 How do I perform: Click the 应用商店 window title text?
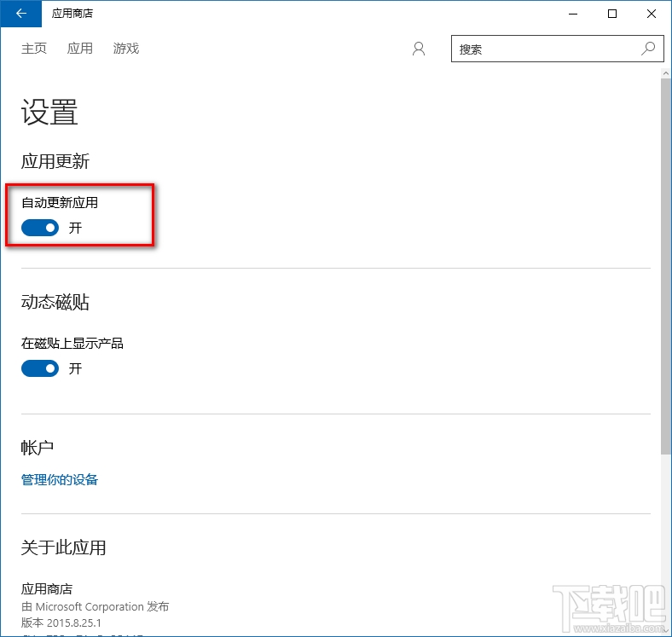[x=72, y=14]
